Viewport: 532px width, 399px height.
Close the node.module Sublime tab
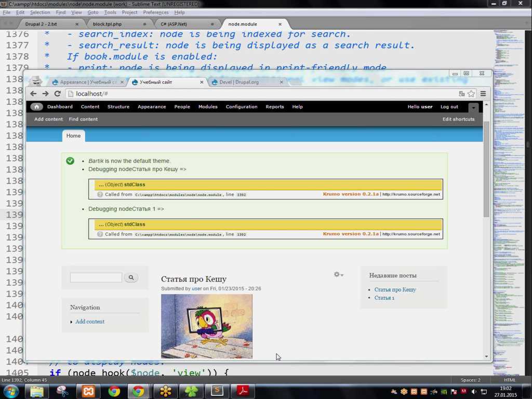coord(280,24)
